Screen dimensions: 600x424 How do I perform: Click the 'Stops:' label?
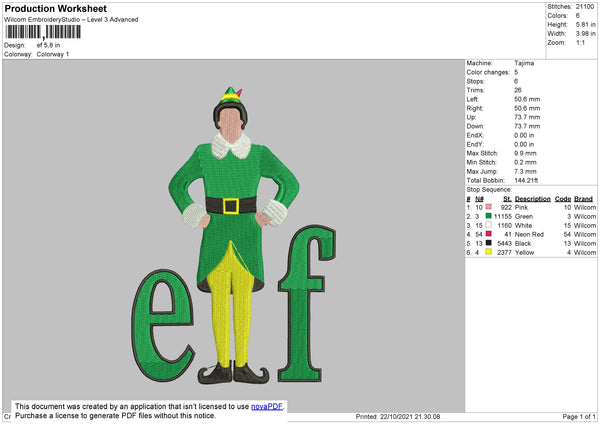pos(476,81)
